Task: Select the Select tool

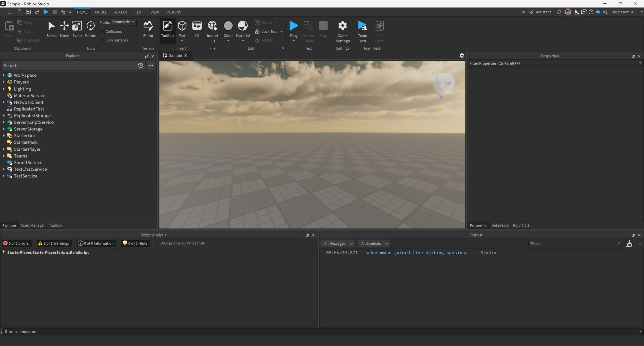Action: (x=51, y=30)
